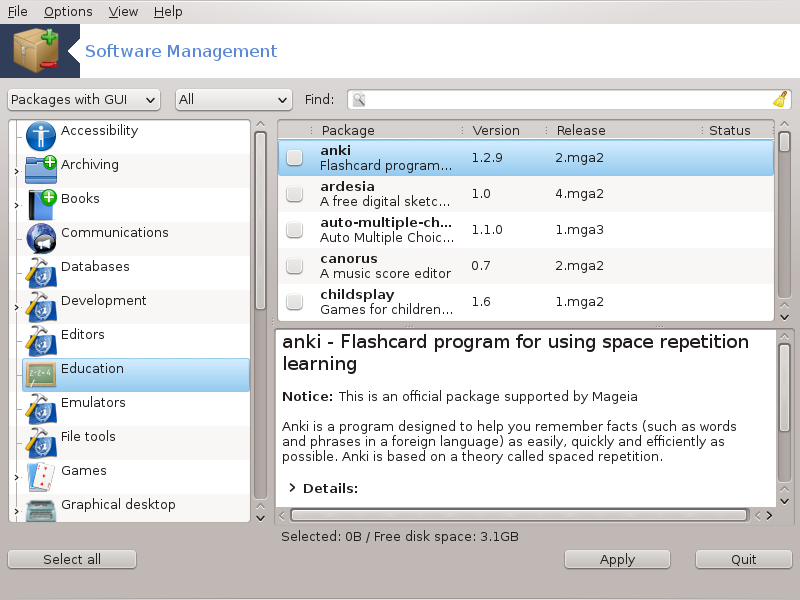Click the Games playing cards icon
This screenshot has height=600, width=800.
(41, 477)
